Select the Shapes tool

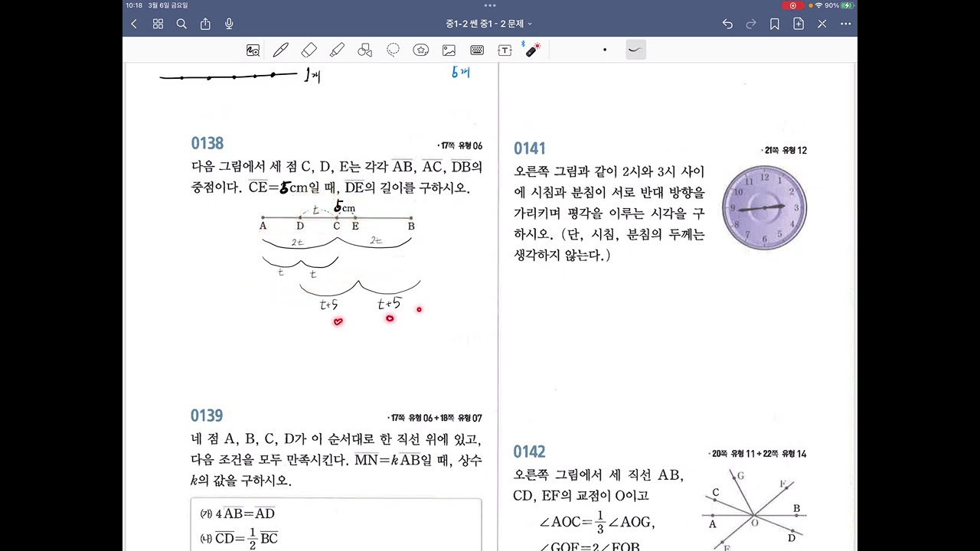click(365, 50)
